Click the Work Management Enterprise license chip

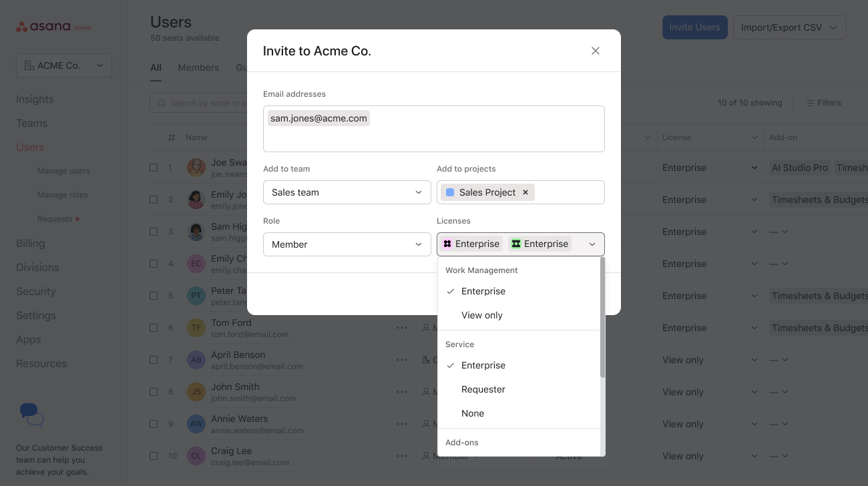[x=471, y=244]
